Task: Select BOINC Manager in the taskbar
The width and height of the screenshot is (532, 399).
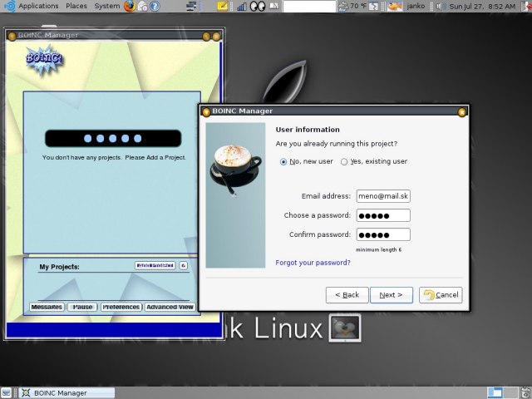Action: [x=66, y=393]
